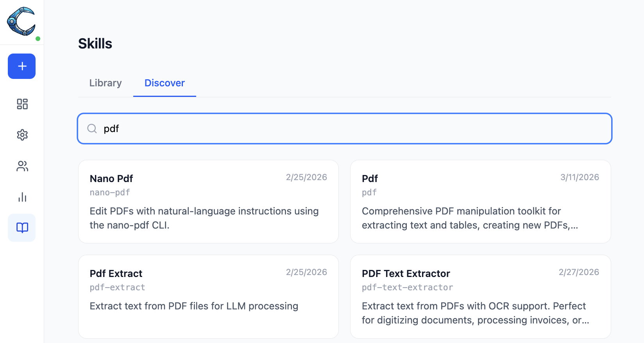Viewport: 644px width, 343px height.
Task: Click the Skills page heading
Action: 95,44
